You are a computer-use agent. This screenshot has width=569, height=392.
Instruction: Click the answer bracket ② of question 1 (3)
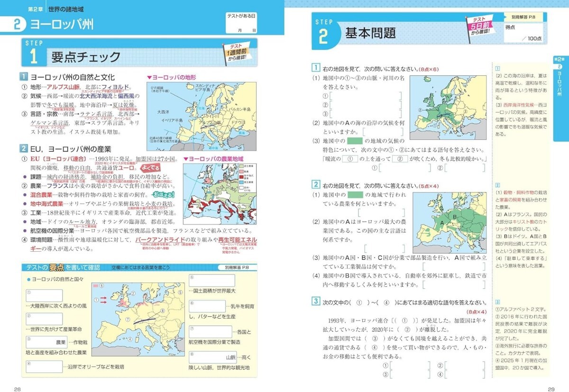coord(466,168)
